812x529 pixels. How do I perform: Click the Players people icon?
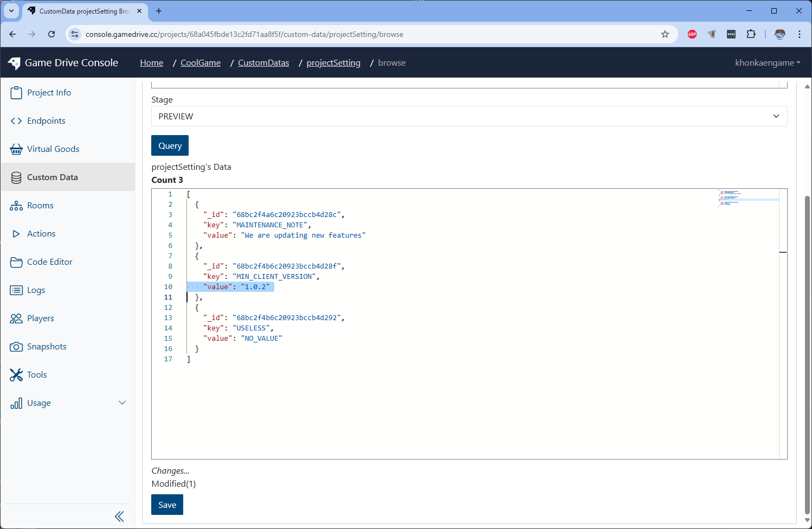16,318
